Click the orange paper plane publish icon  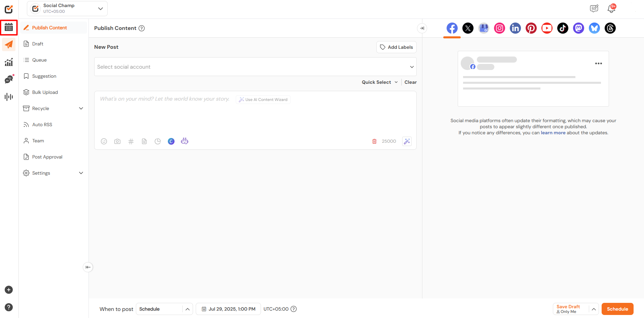pyautogui.click(x=9, y=44)
